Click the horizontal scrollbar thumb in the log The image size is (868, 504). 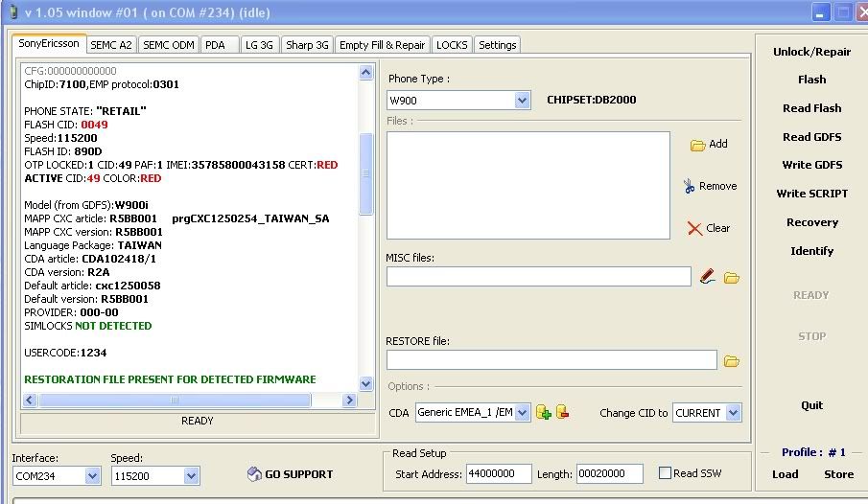click(x=175, y=400)
